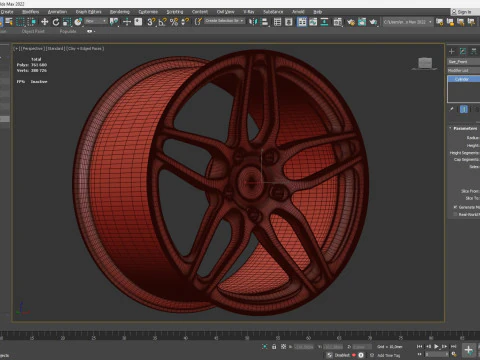This screenshot has height=360, width=480.
Task: Open the Customize menu
Action: 148,12
